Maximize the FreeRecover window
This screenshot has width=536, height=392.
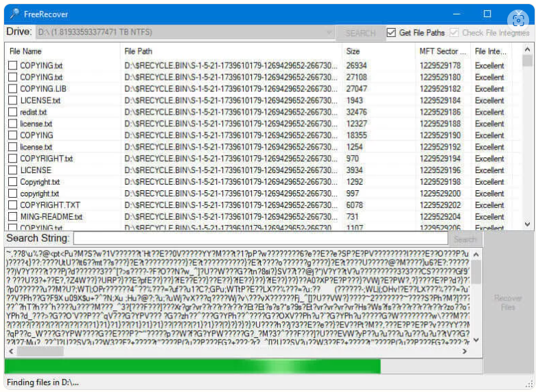click(x=487, y=14)
